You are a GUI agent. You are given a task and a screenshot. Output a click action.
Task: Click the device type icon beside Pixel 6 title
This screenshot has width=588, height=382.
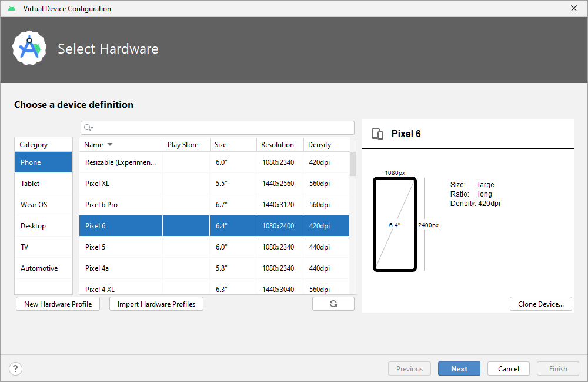pyautogui.click(x=377, y=134)
